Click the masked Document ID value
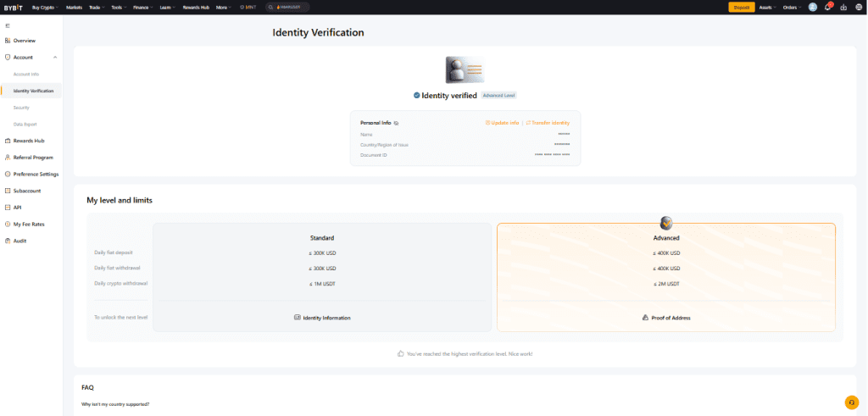868x416 pixels. (x=552, y=155)
